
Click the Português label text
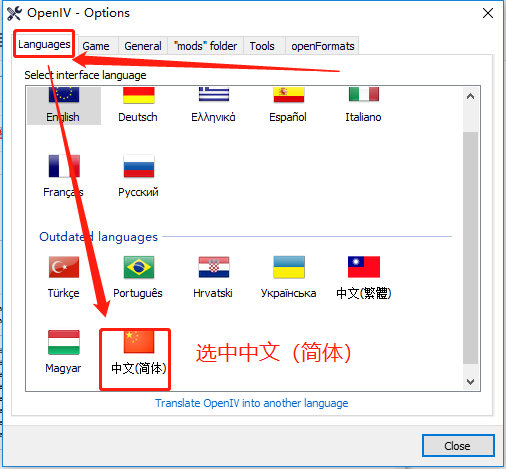[138, 293]
